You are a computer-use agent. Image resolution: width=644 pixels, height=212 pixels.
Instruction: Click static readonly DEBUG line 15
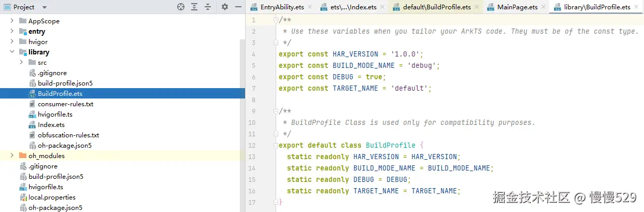349,179
